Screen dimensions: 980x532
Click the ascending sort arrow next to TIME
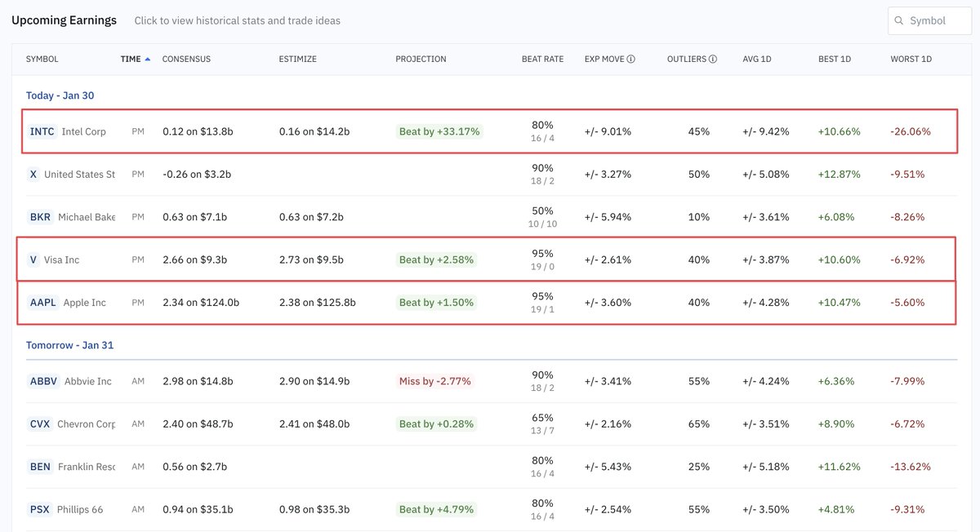147,58
